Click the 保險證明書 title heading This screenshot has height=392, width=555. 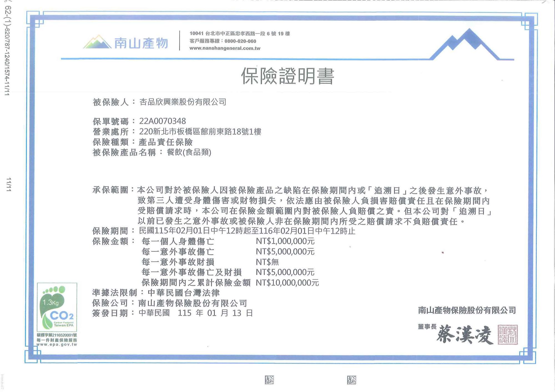pos(287,76)
